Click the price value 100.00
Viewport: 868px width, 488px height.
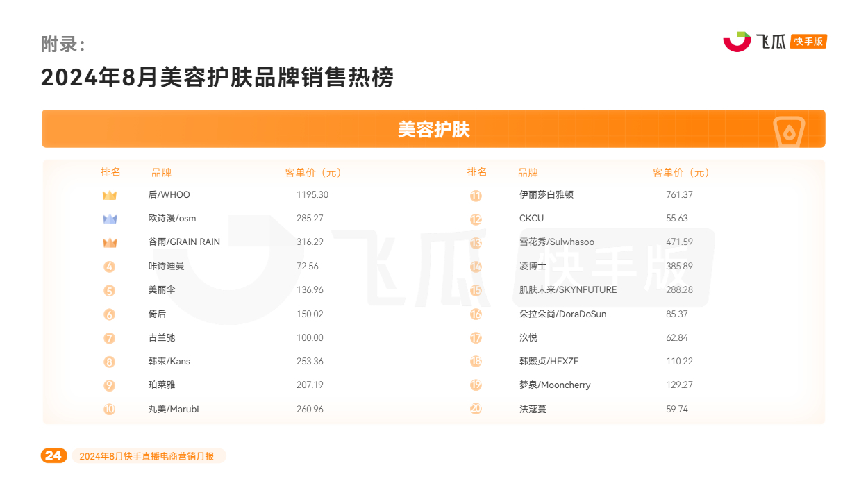click(310, 337)
